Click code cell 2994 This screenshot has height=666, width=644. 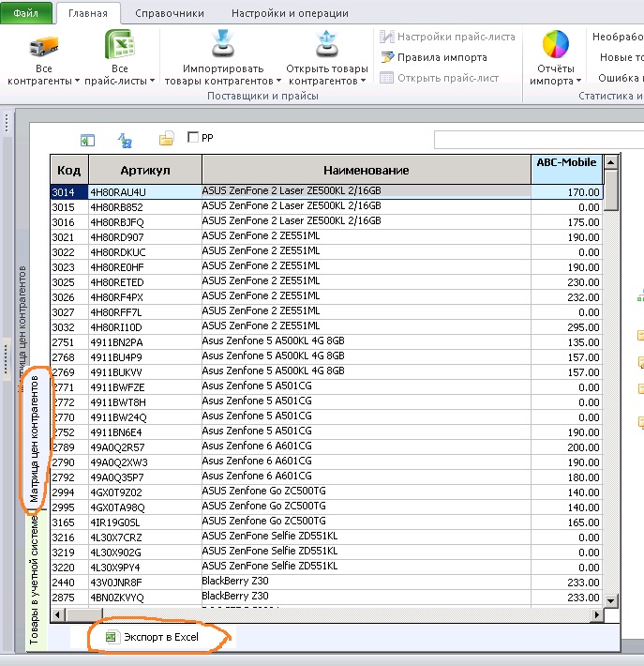[69, 492]
